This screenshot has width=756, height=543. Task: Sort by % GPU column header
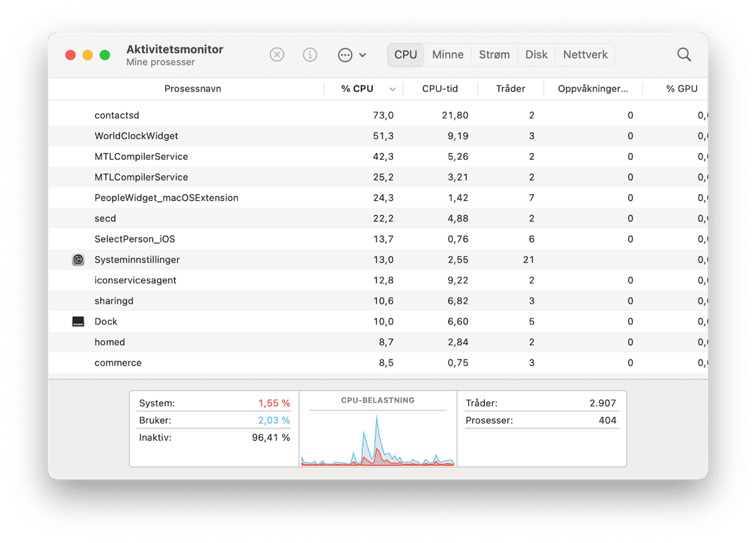[682, 89]
